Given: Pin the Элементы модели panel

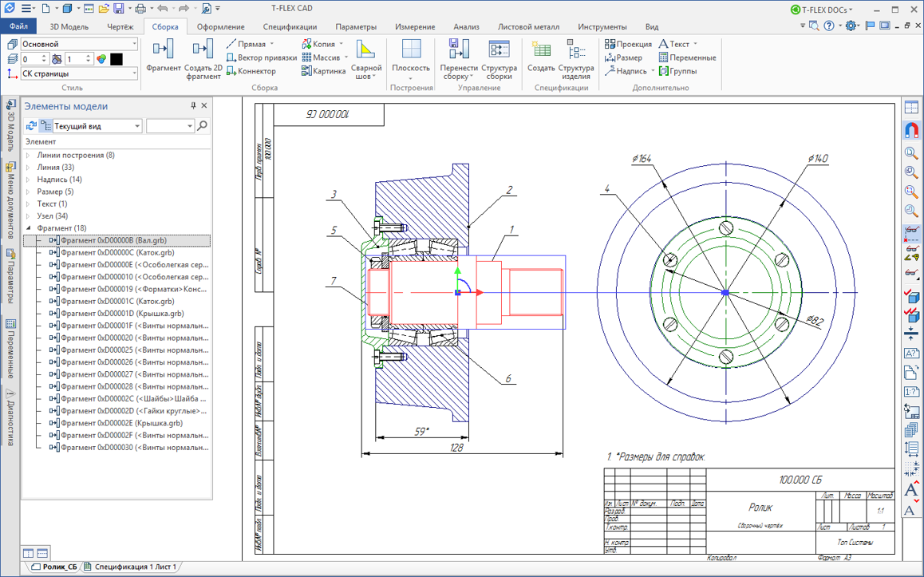Looking at the screenshot, I should 193,105.
